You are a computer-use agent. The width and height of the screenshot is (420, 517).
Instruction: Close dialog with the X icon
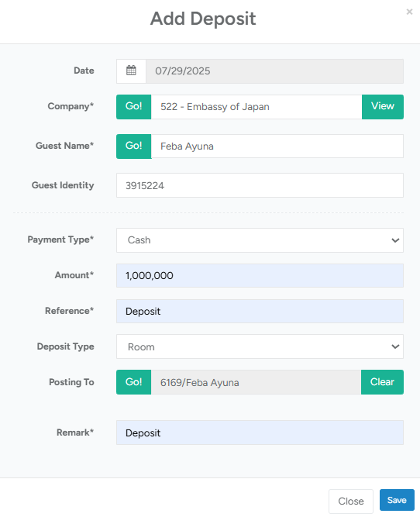click(x=409, y=12)
